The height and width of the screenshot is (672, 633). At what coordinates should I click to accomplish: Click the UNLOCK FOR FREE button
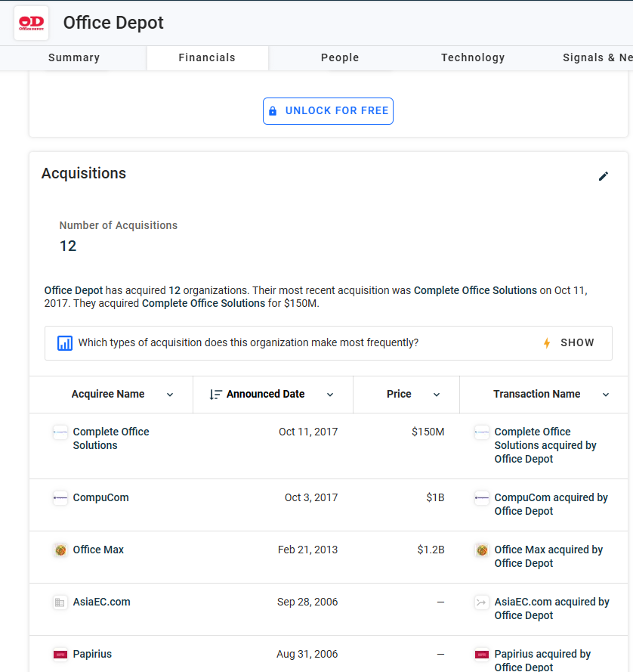pos(328,111)
